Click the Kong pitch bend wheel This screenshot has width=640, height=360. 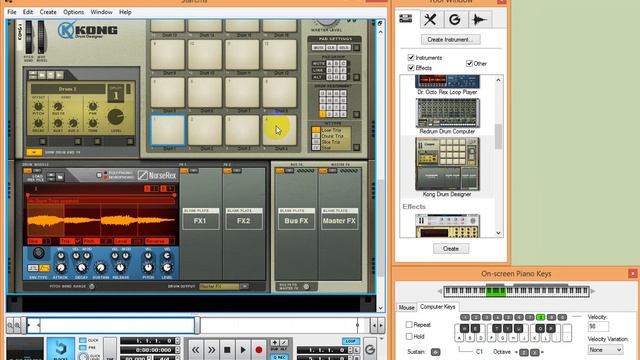pos(29,38)
